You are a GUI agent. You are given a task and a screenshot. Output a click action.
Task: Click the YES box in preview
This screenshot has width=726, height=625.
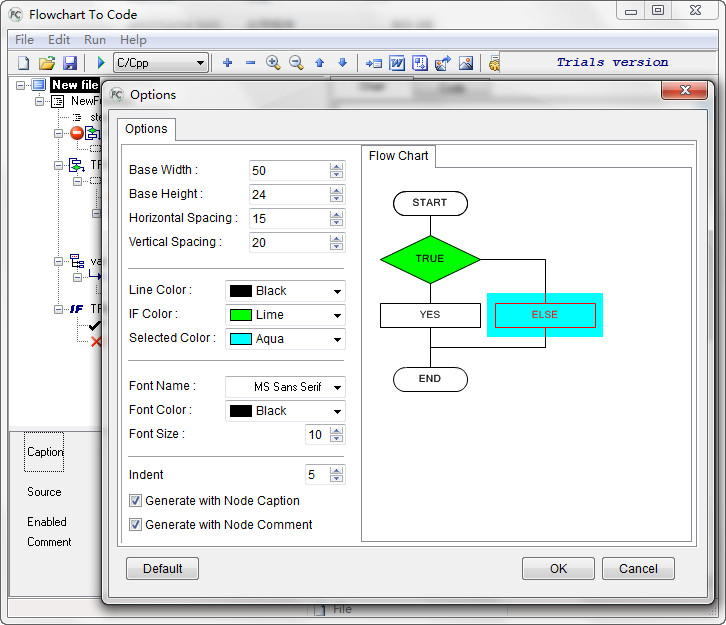pos(430,315)
